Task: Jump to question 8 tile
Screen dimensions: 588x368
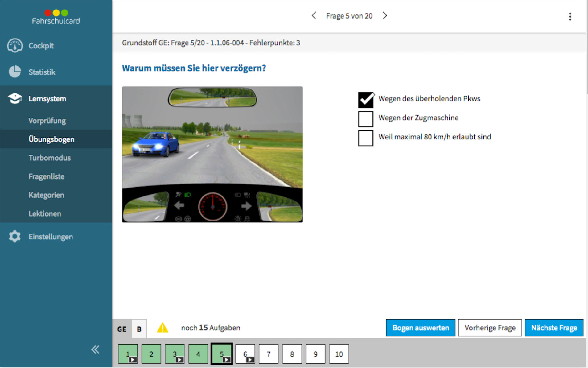Action: click(x=292, y=354)
